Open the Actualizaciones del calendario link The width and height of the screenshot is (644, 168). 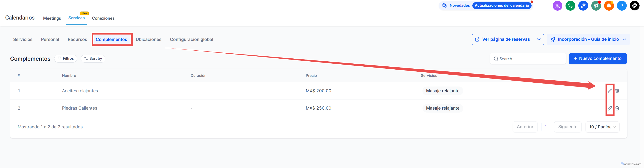502,6
